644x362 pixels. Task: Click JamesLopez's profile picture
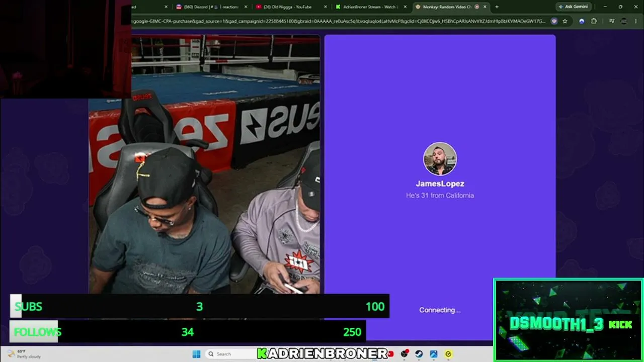tap(440, 159)
